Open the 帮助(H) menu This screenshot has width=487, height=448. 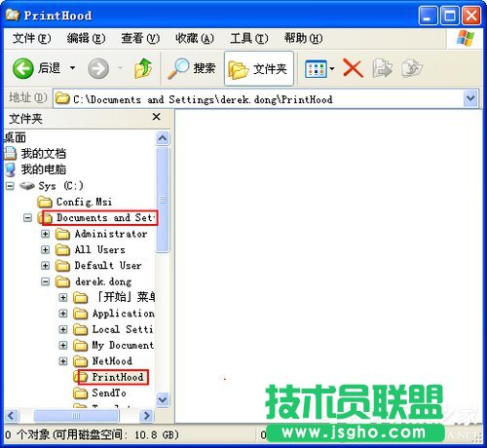click(304, 38)
